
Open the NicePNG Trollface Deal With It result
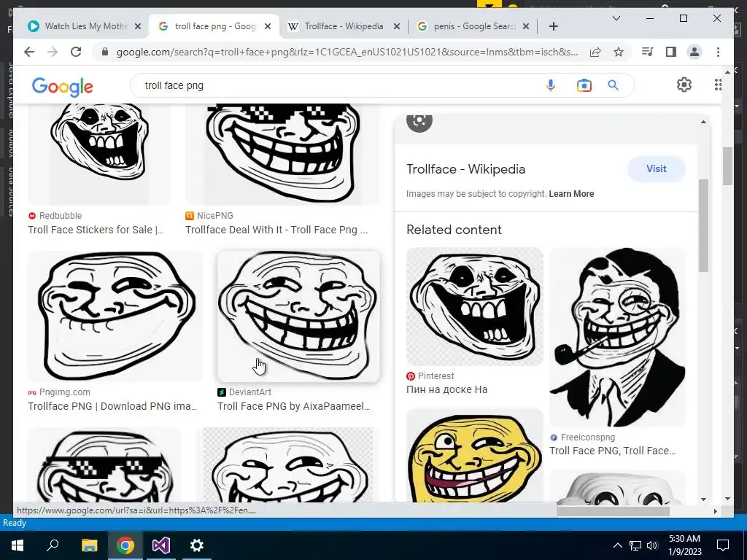pos(276,230)
